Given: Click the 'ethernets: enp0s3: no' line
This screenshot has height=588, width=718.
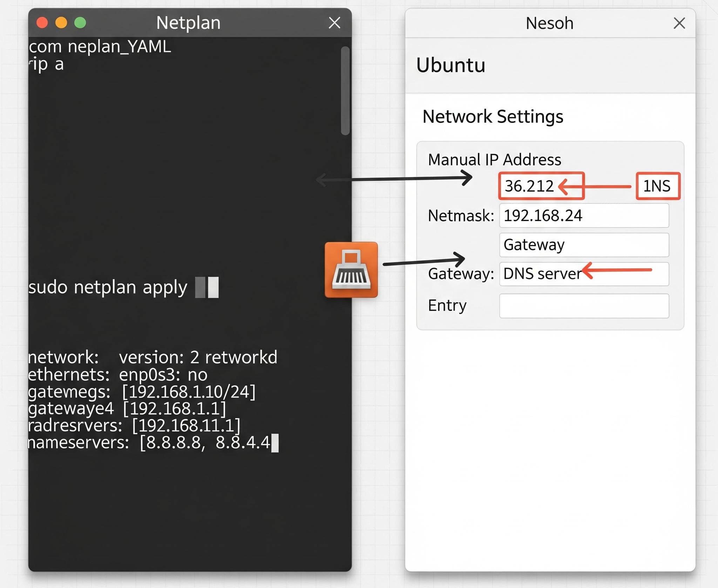Looking at the screenshot, I should pos(117,374).
